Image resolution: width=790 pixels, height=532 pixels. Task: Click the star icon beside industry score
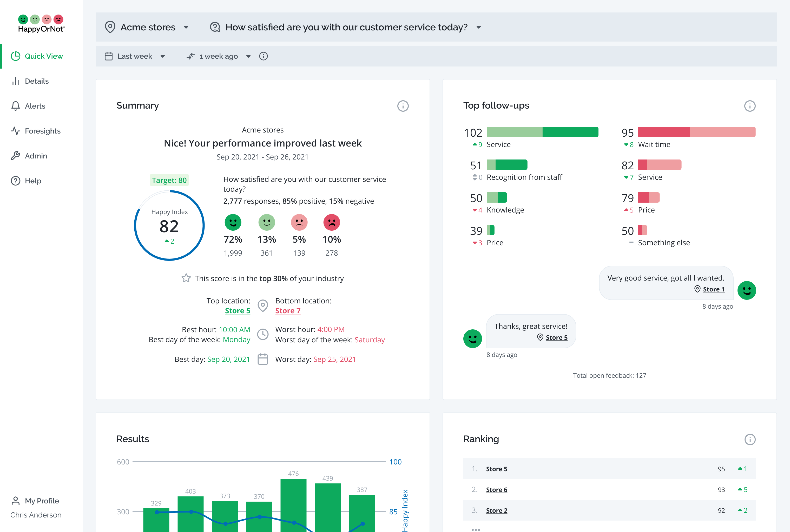pos(186,278)
